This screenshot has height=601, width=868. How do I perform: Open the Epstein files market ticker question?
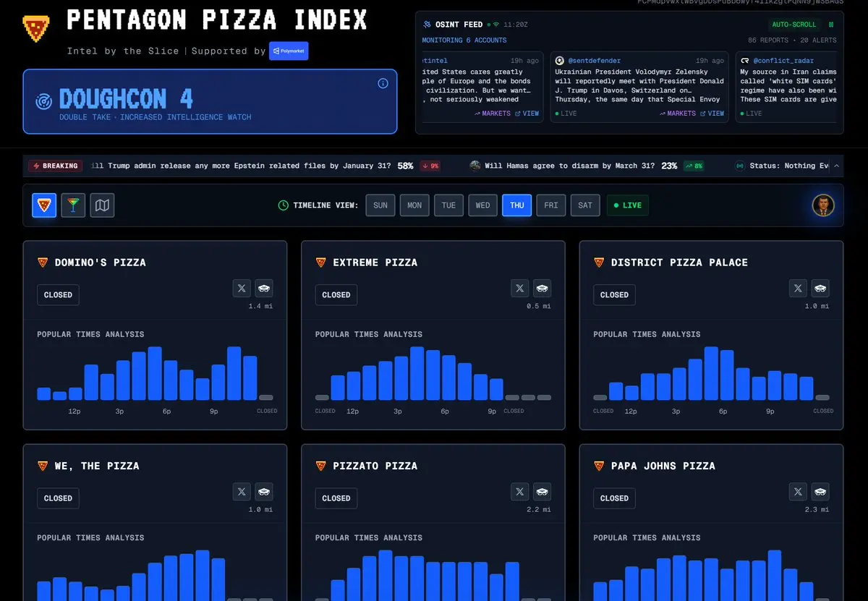click(x=241, y=166)
